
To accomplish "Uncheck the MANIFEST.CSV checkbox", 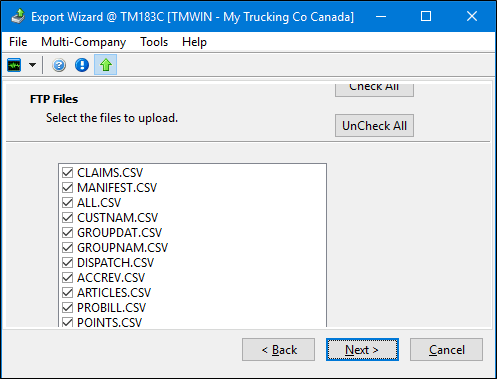I will click(67, 188).
